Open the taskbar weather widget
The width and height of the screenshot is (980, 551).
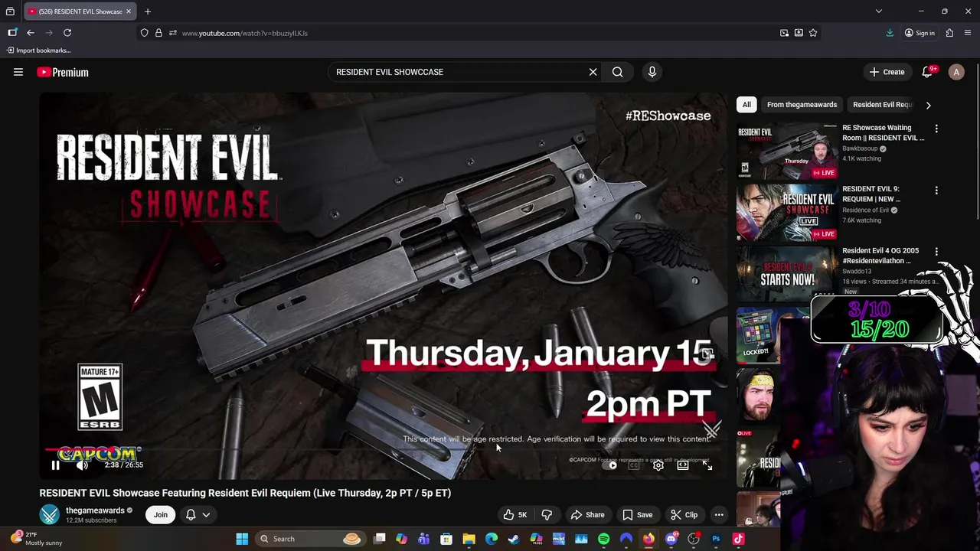[35, 539]
